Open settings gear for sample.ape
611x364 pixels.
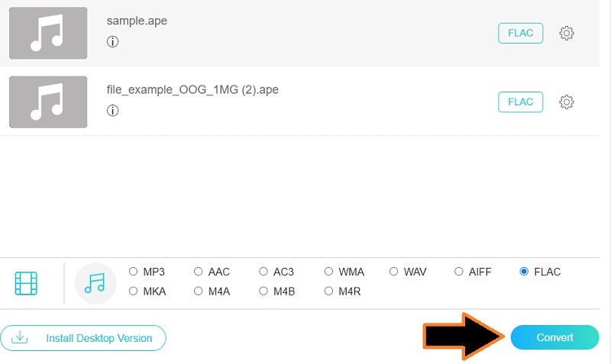pos(567,34)
